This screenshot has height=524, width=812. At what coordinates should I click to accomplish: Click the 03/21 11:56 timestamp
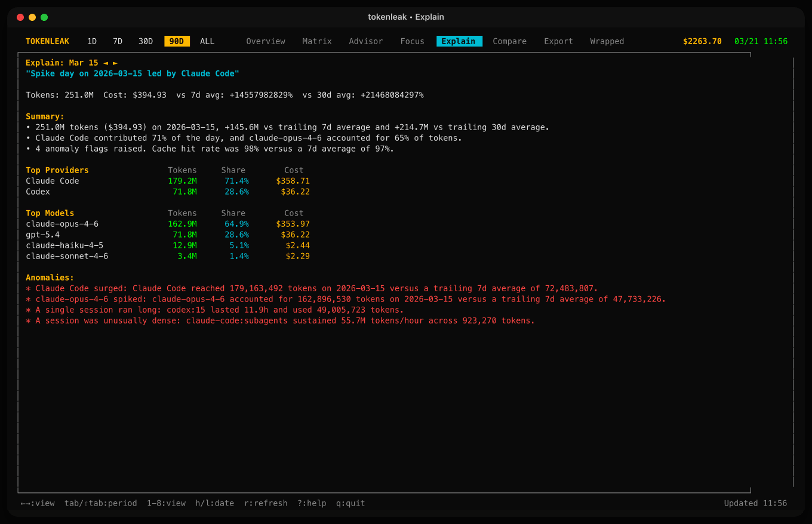pos(761,41)
